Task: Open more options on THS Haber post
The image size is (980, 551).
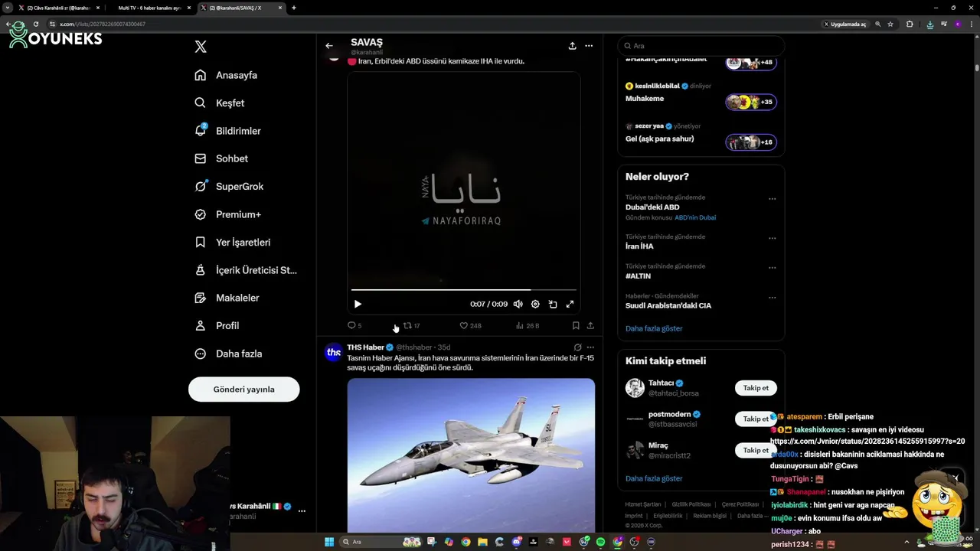Action: click(x=590, y=347)
